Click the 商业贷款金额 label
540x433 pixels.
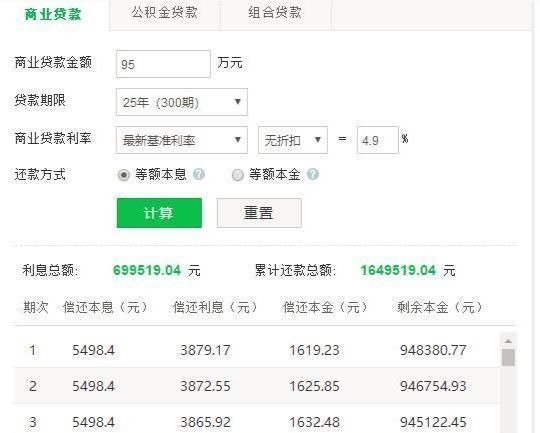pos(53,63)
